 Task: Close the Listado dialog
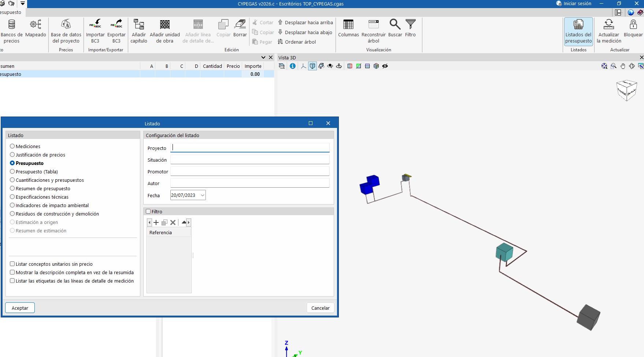coord(328,123)
